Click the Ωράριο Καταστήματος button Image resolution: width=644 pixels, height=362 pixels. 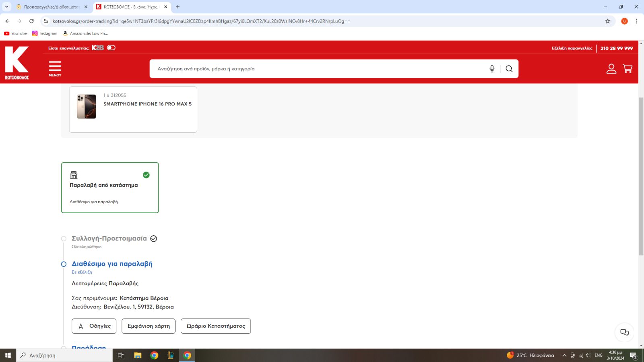(216, 326)
